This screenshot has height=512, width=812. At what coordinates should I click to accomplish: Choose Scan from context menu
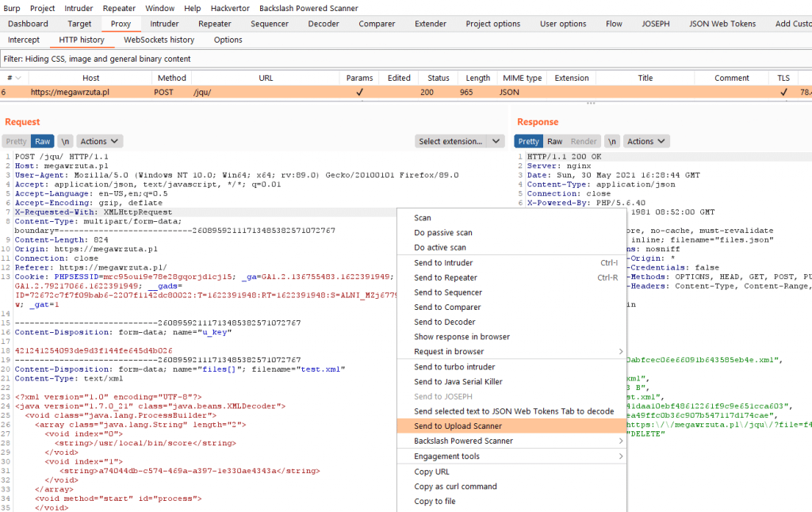[511, 218]
